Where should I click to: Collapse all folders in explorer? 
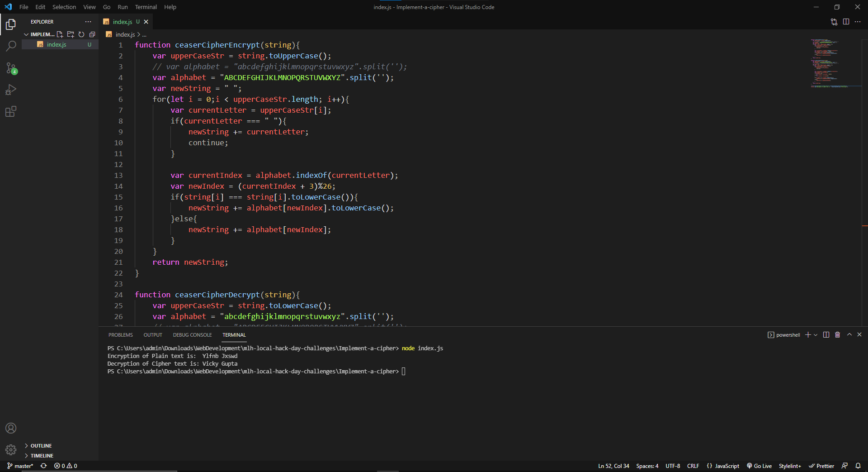[92, 34]
